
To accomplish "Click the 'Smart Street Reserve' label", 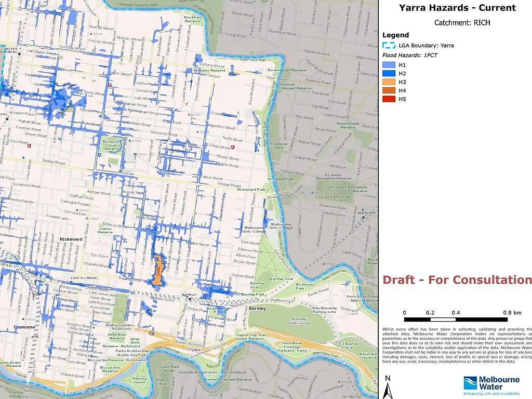I will (x=348, y=125).
